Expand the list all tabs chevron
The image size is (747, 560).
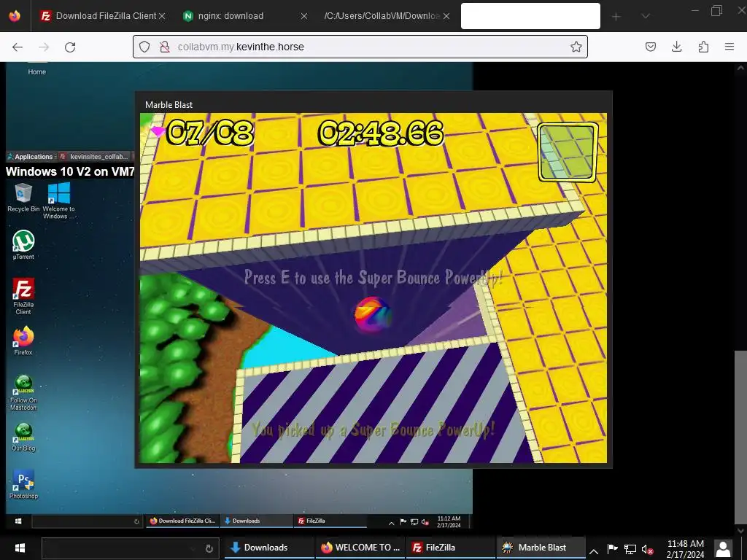coord(646,17)
